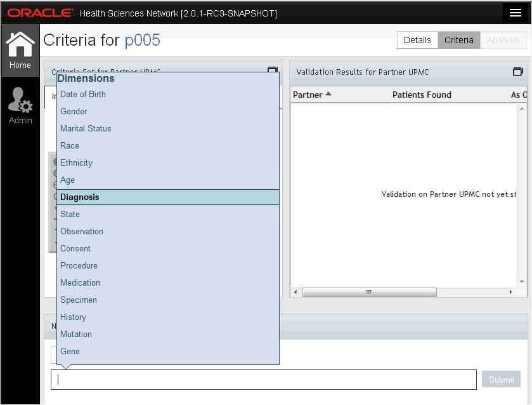The height and width of the screenshot is (405, 532).
Task: Select Specimen dimension
Action: (168, 300)
